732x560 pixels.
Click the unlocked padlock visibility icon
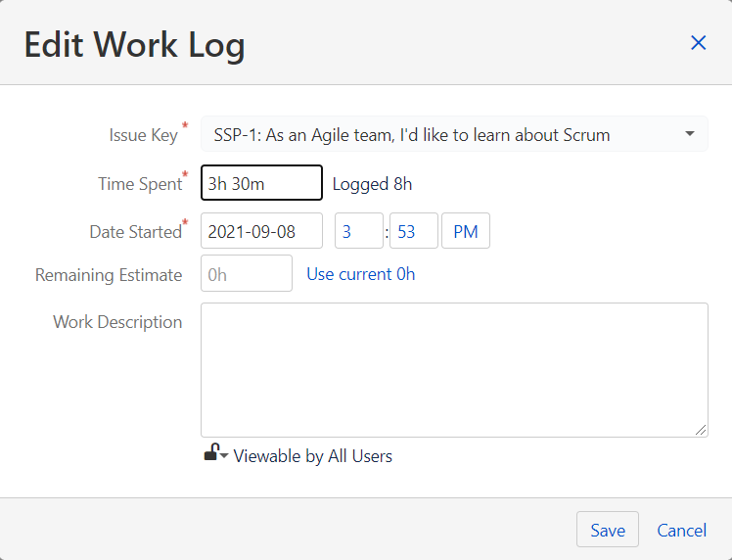point(209,452)
